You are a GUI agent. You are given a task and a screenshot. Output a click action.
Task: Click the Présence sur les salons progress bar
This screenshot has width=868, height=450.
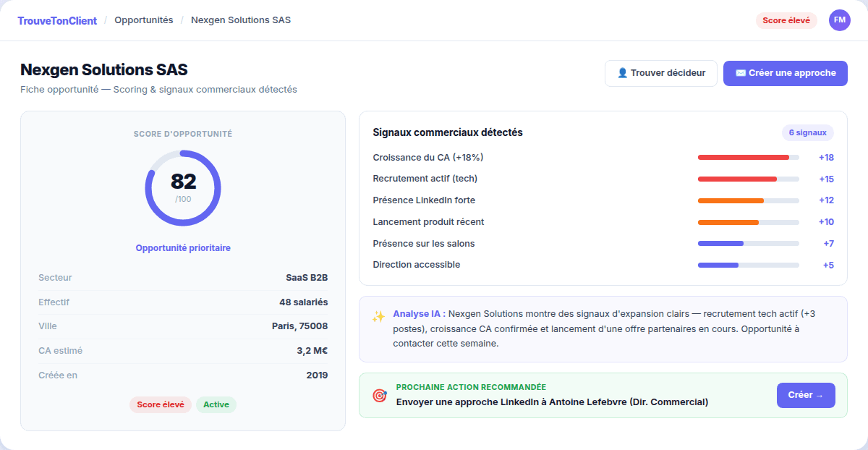(749, 244)
